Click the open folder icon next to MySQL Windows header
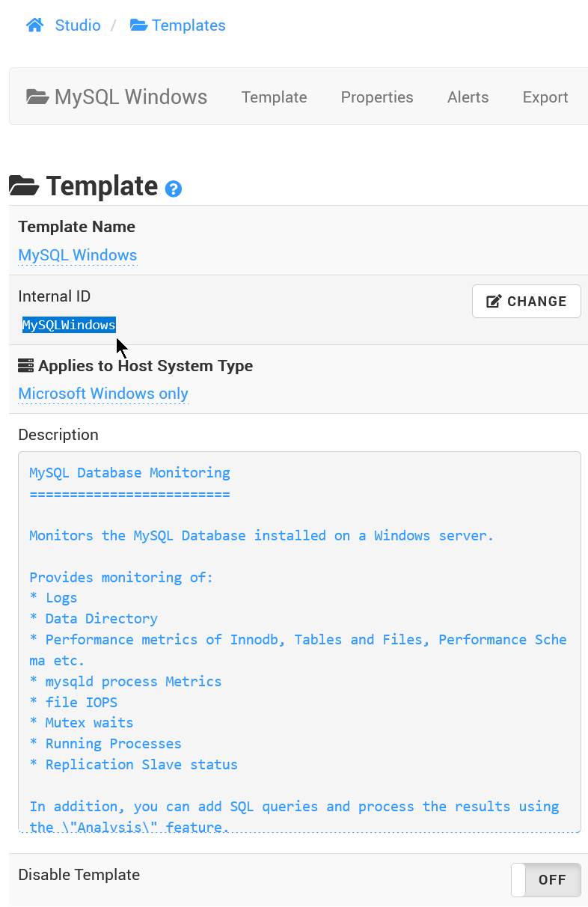The image size is (588, 907). coord(38,96)
